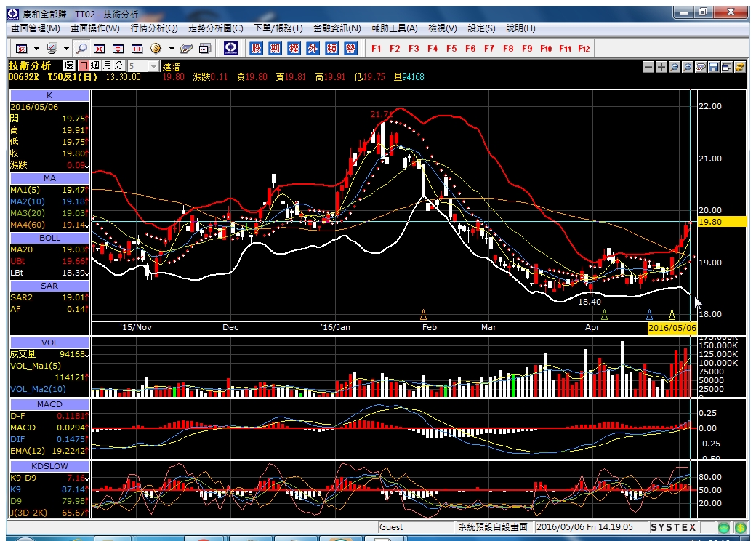Image resolution: width=756 pixels, height=541 pixels.
Task: Click the blue 權 warrants button
Action: pos(294,48)
